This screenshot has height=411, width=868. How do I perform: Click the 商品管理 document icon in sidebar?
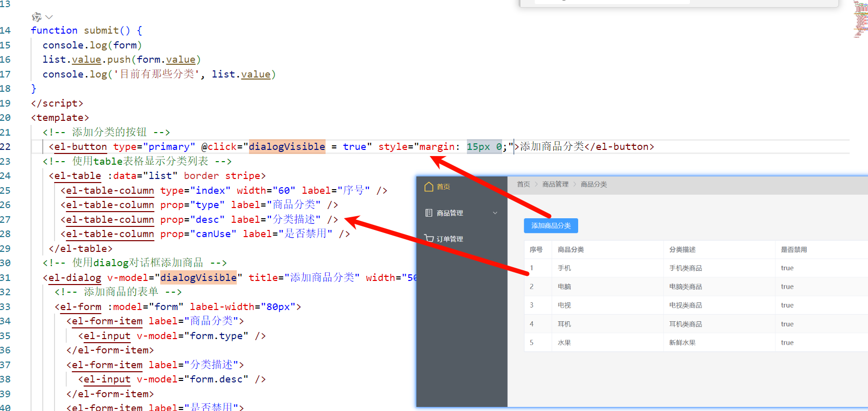429,213
